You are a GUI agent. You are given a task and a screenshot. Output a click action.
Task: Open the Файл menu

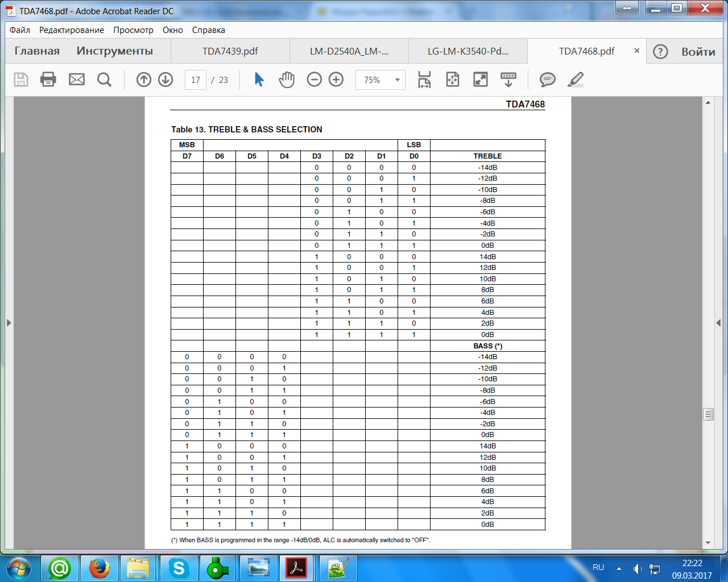tap(20, 30)
